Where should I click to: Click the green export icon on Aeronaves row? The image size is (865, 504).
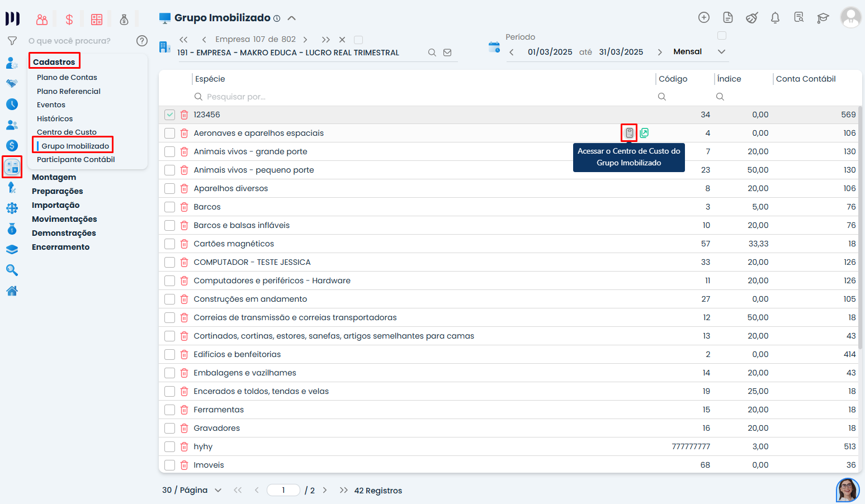coord(644,133)
